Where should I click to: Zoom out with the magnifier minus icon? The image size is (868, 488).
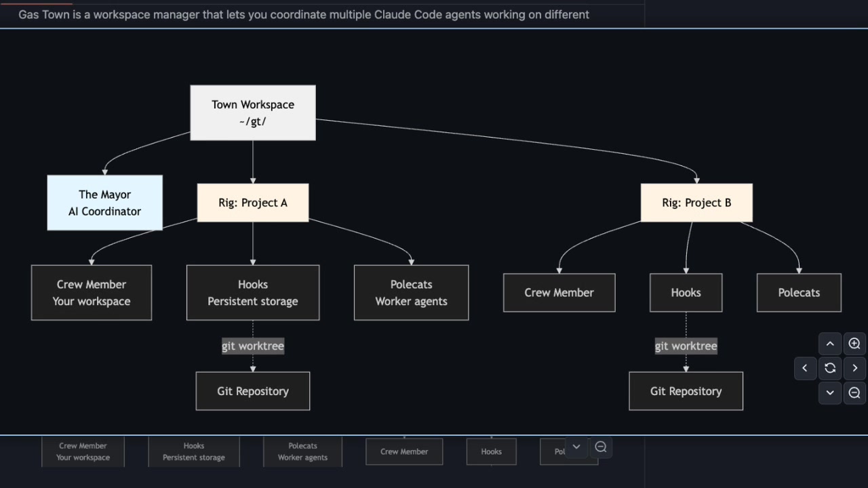pos(854,393)
